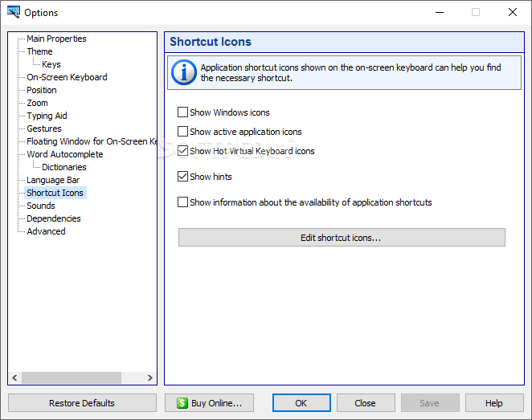The width and height of the screenshot is (532, 420).
Task: Click Edit shortcut icons button
Action: [x=342, y=238]
